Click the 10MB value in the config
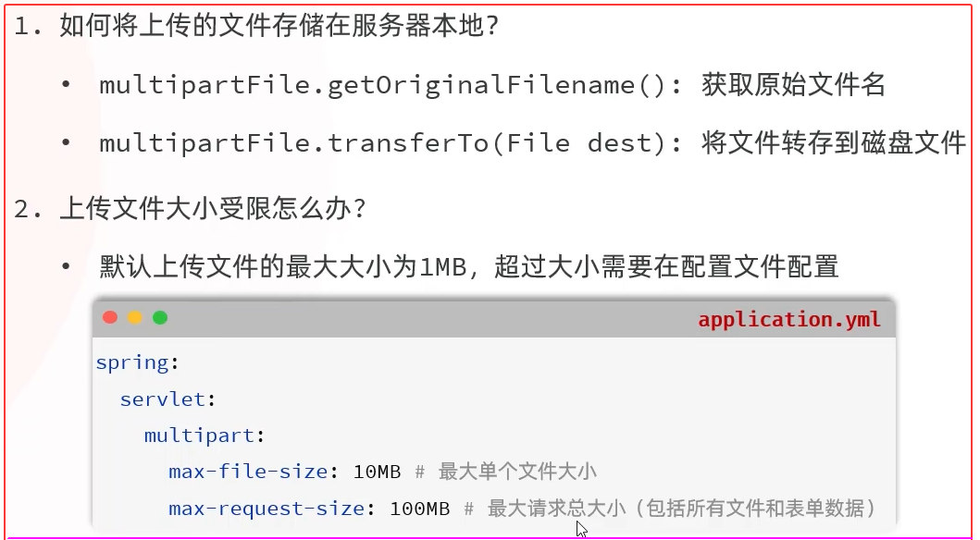 [377, 472]
